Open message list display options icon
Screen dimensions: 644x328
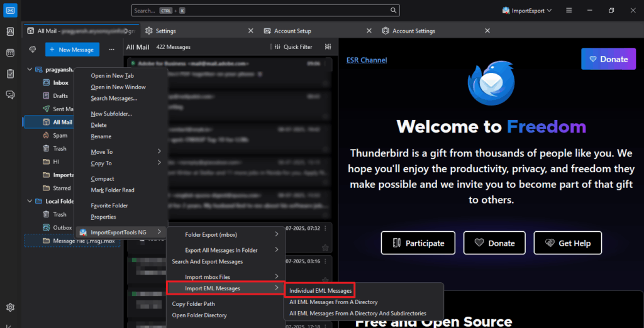[328, 46]
